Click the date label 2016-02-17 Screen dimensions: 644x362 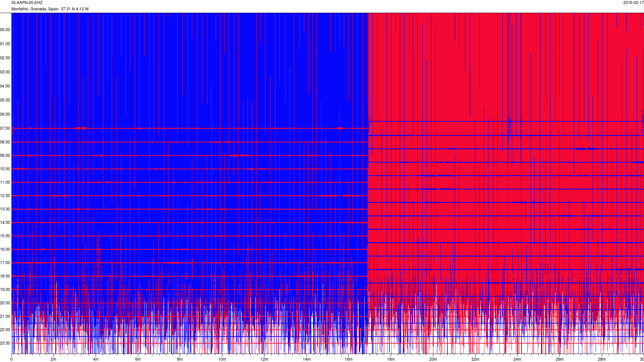coord(633,3)
